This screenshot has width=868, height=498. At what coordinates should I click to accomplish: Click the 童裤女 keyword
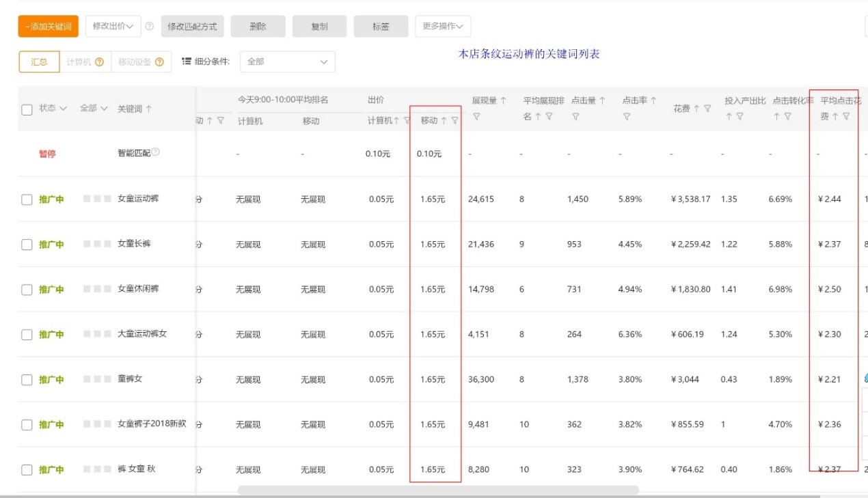click(x=130, y=379)
